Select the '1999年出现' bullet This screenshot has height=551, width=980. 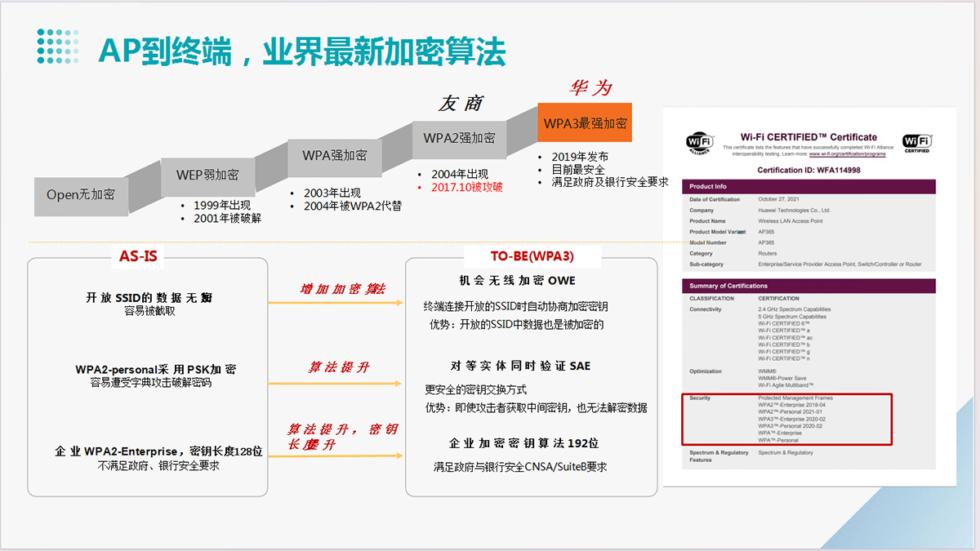222,205
